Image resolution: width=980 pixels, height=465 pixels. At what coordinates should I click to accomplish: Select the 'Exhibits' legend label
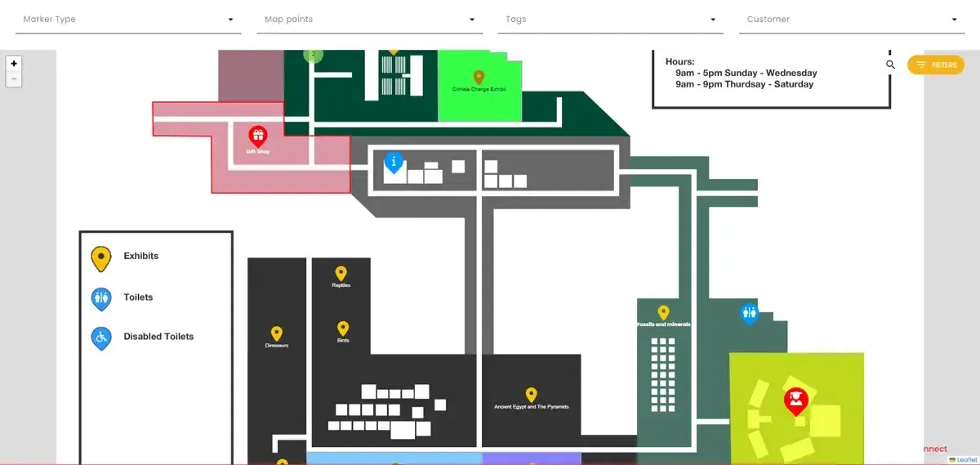tap(141, 256)
